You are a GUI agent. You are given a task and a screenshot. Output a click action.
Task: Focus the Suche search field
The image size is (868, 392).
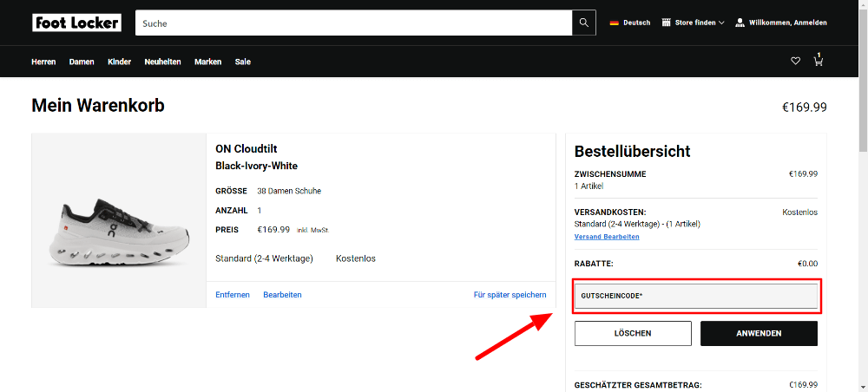[x=354, y=23]
